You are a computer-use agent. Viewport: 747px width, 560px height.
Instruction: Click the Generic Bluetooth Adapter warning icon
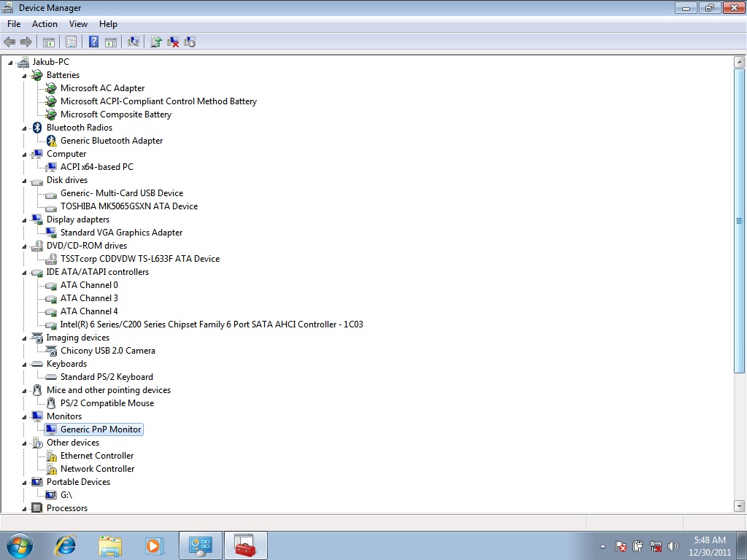click(x=51, y=141)
